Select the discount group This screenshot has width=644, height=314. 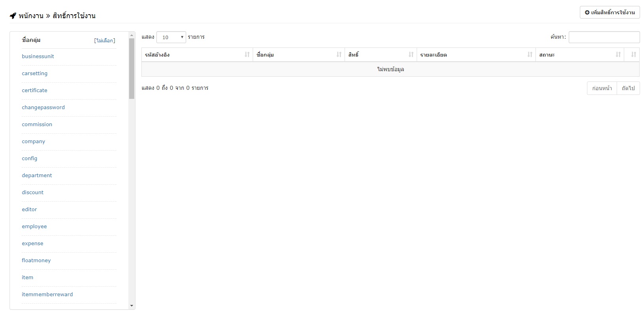[32, 193]
